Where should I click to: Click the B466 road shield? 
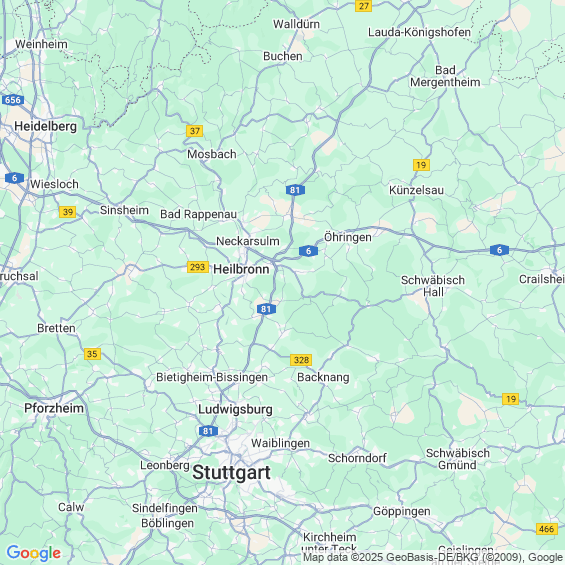pyautogui.click(x=547, y=529)
